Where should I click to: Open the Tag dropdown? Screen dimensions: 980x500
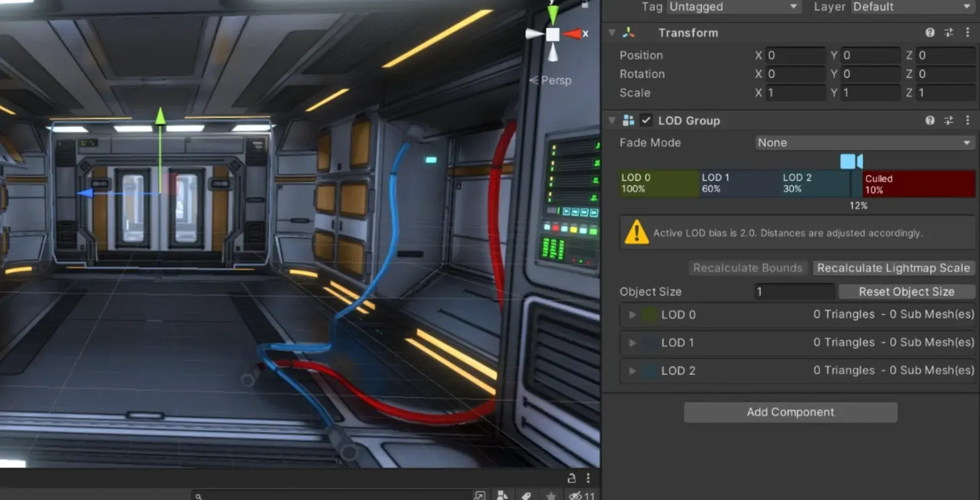[x=733, y=7]
